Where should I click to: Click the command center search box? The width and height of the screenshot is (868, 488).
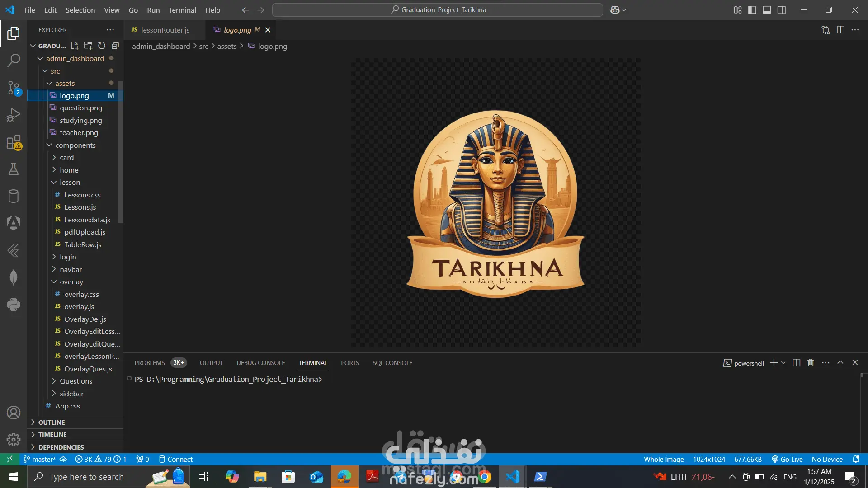[438, 10]
